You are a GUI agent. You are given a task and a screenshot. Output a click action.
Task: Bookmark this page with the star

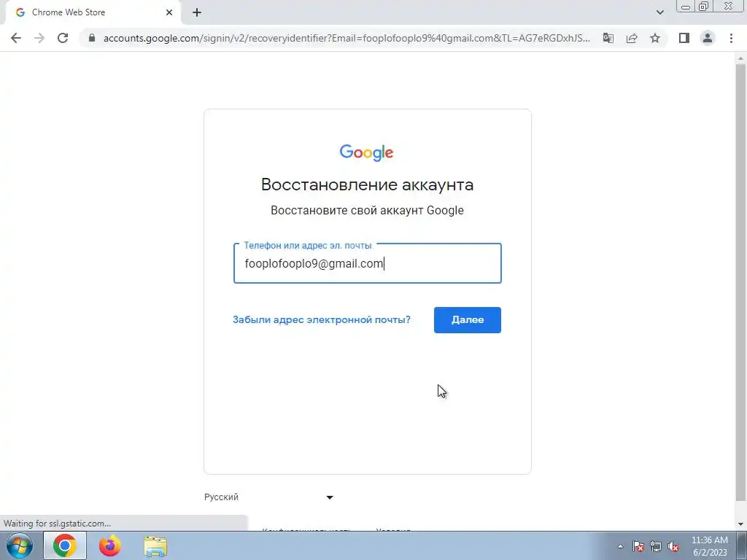coord(655,38)
